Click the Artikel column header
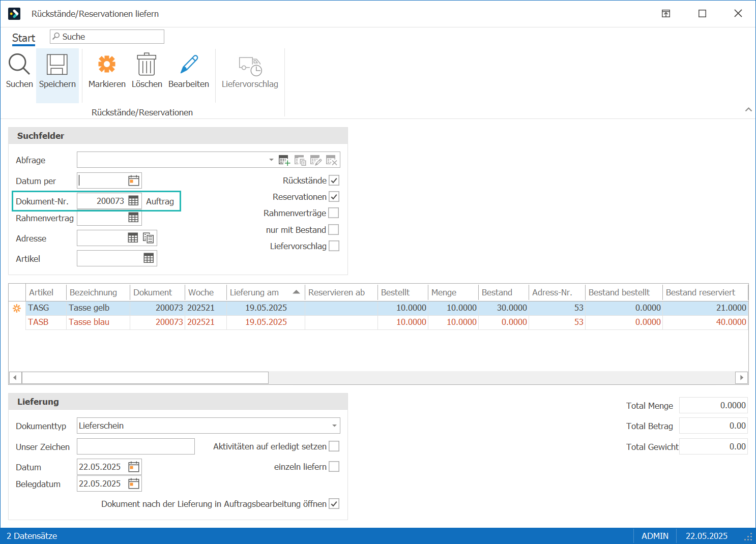Viewport: 756px width, 544px height. click(46, 292)
